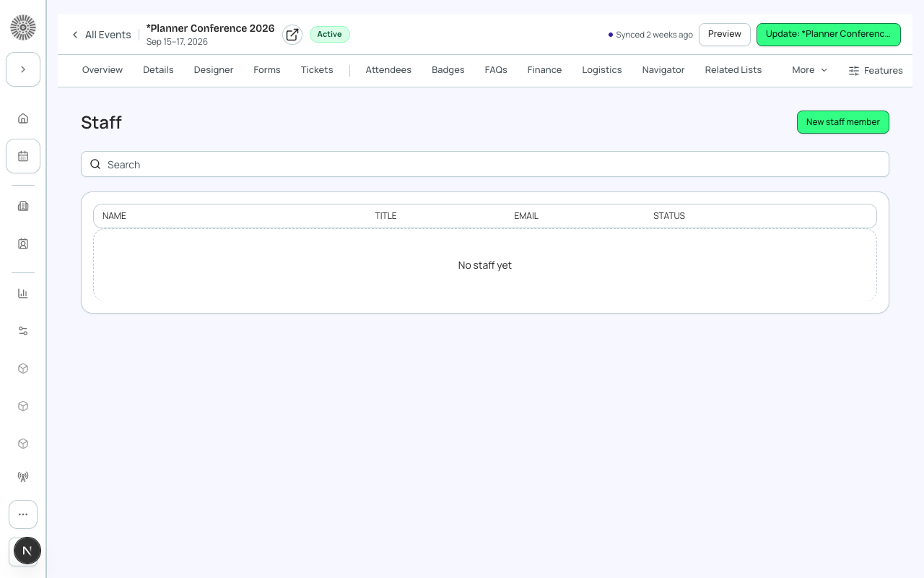Click New staff member button
Viewport: 924px width, 578px height.
(x=843, y=122)
